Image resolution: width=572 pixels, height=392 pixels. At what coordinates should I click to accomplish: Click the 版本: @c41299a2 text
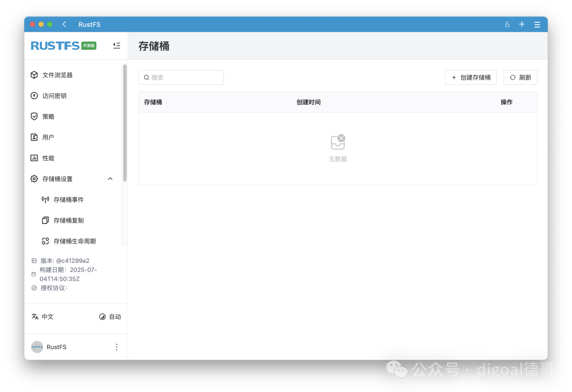pyautogui.click(x=65, y=261)
